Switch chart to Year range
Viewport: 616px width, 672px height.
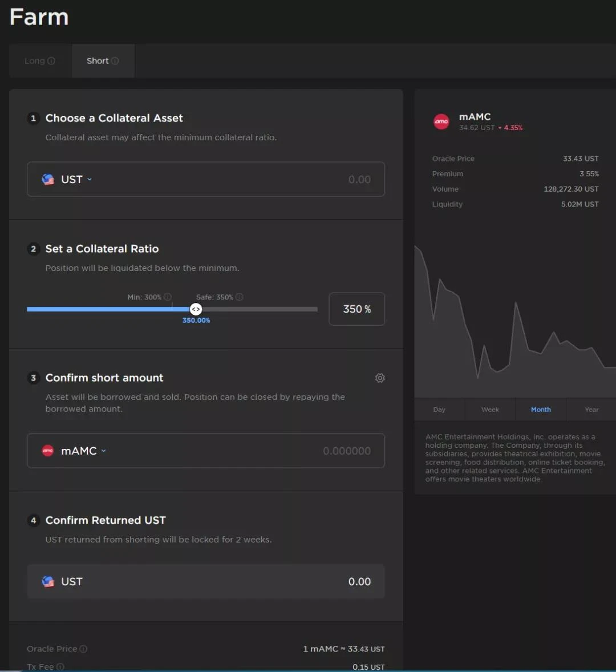coord(591,410)
